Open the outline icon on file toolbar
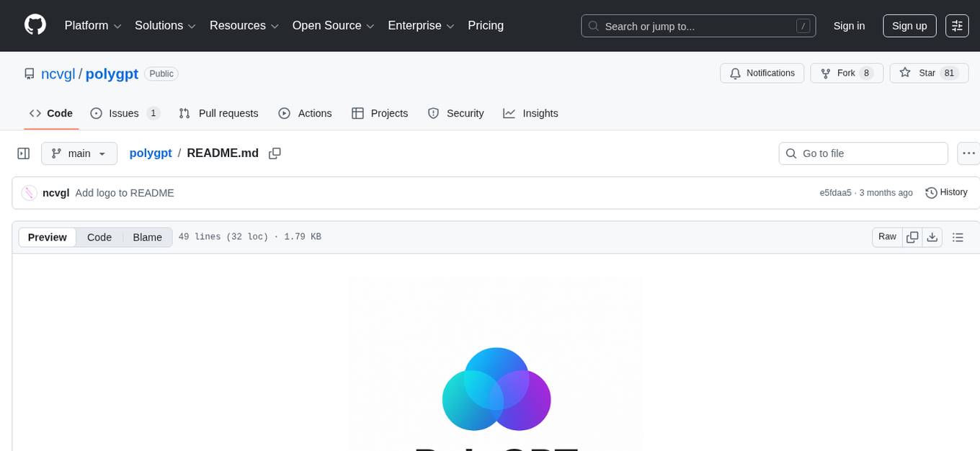Screen dimensions: 980x451 click(x=958, y=236)
